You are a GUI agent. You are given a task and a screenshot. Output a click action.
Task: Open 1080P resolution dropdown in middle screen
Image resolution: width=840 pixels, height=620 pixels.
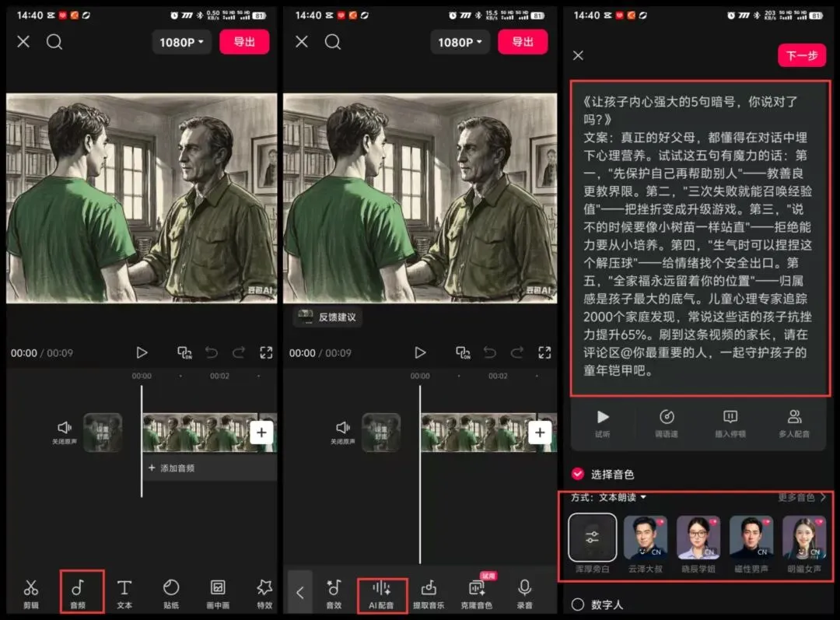460,42
